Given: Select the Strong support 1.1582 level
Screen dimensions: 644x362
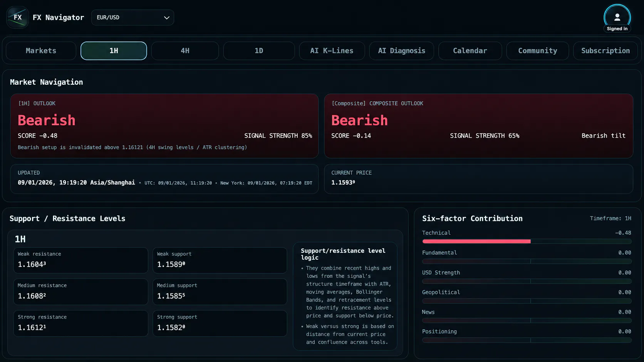Looking at the screenshot, I should point(220,324).
